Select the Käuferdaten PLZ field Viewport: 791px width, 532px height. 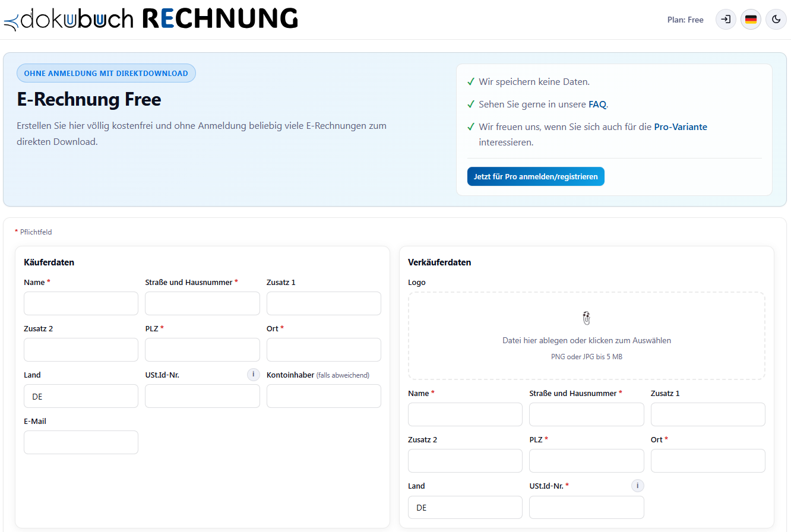click(x=203, y=350)
